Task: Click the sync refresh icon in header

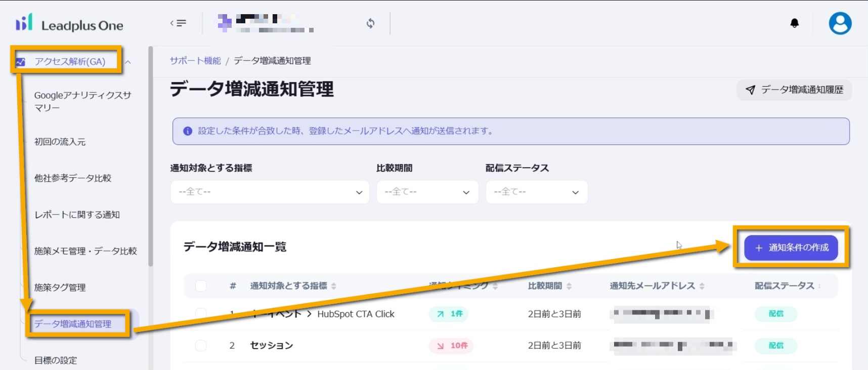Action: [x=371, y=23]
